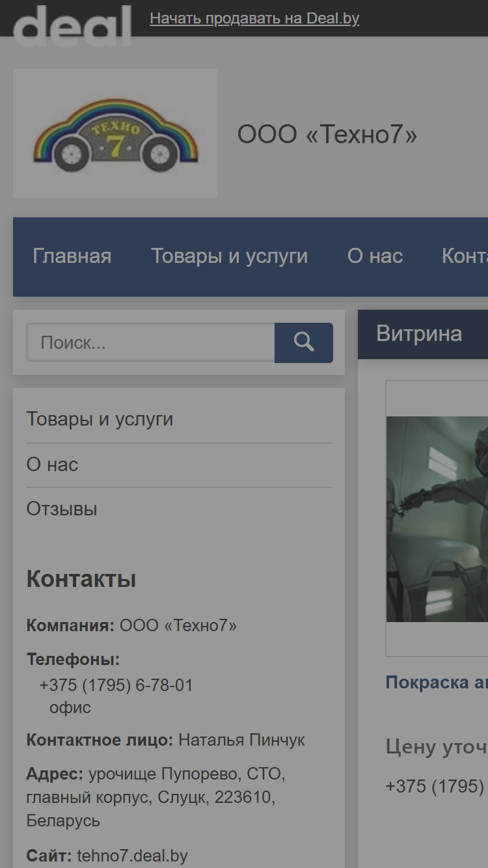This screenshot has width=488, height=868.
Task: Open the tehno7.deal.by site link
Action: (132, 856)
